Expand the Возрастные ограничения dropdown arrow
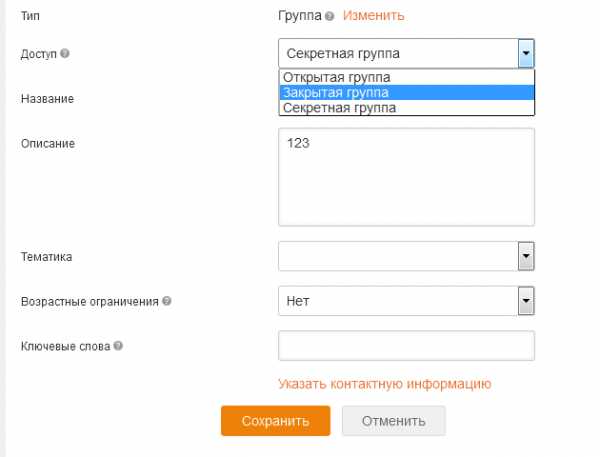Image resolution: width=600 pixels, height=457 pixels. 526,301
